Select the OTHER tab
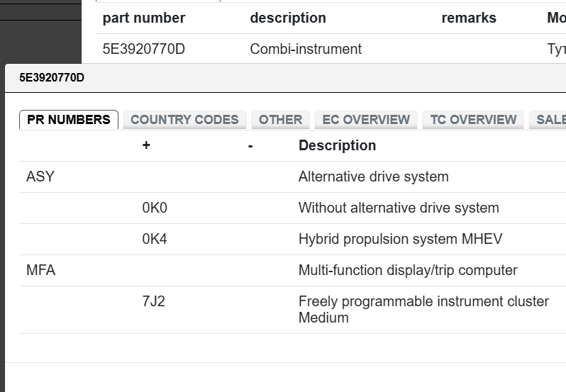566x392 pixels. [x=280, y=120]
